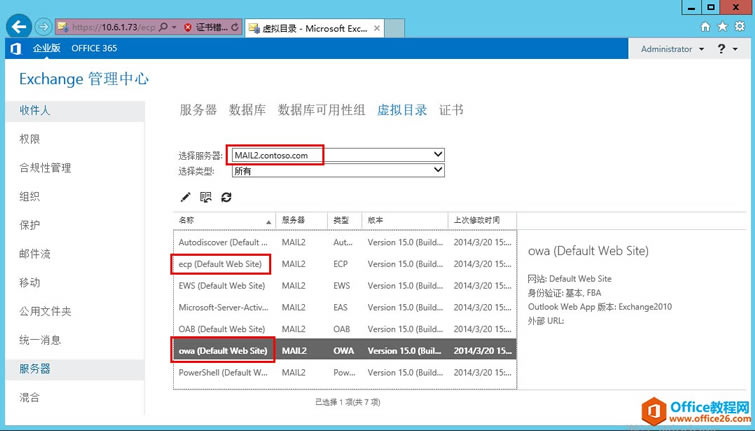This screenshot has height=431, width=755.
Task: Open the browser tools gear icon
Action: point(740,27)
